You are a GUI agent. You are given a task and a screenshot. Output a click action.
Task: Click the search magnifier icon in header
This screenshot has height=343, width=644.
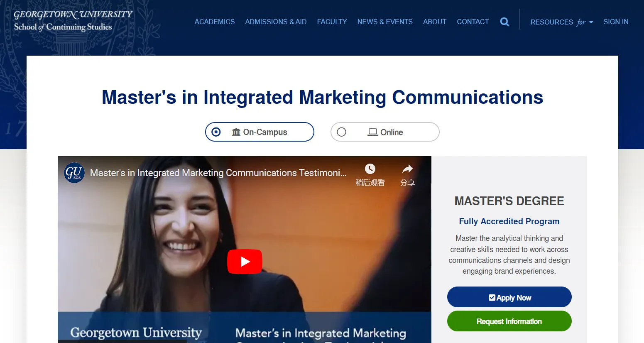point(504,22)
